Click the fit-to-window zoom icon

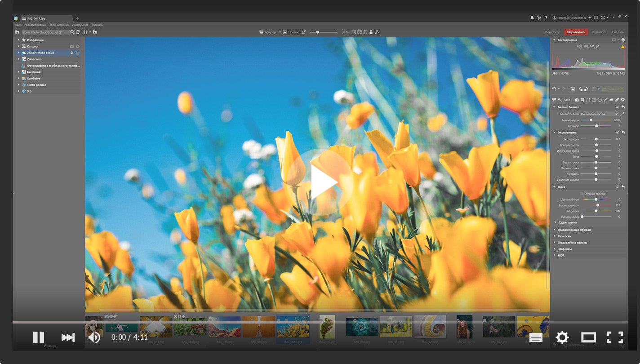(x=360, y=32)
